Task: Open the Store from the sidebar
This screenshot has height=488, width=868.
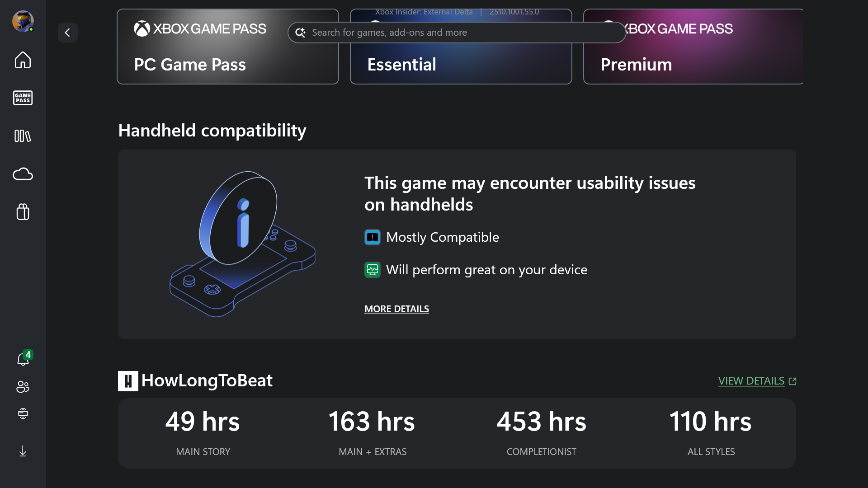Action: pos(22,212)
